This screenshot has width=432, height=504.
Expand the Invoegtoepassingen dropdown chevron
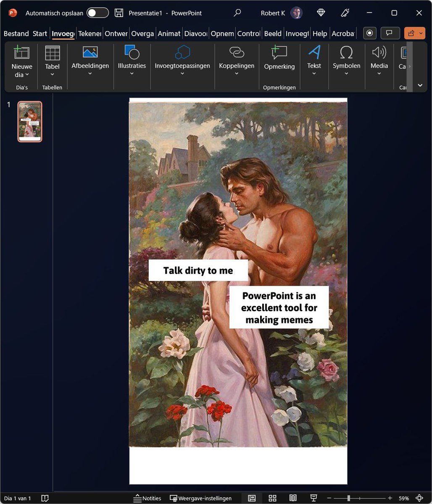(x=182, y=74)
